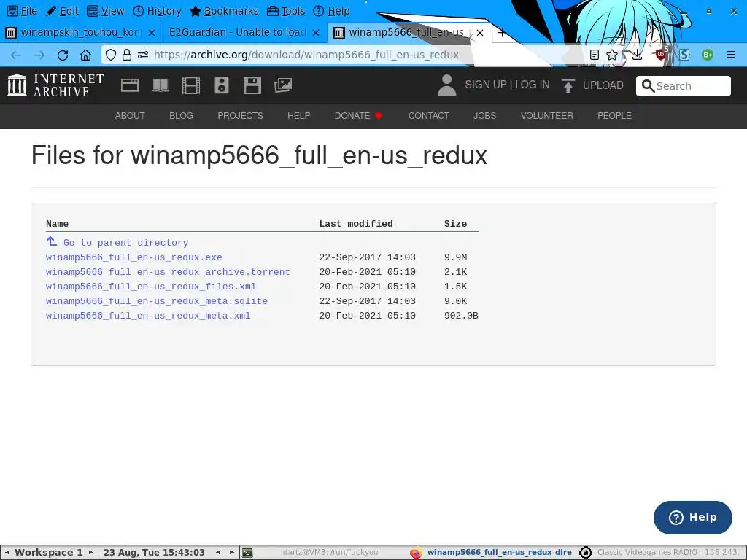Click the magnifier icon in Search box

click(x=648, y=86)
